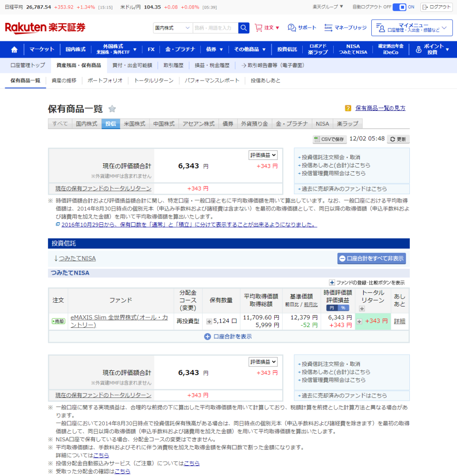Click the home icon in navigation bar
The width and height of the screenshot is (457, 476).
point(14,50)
